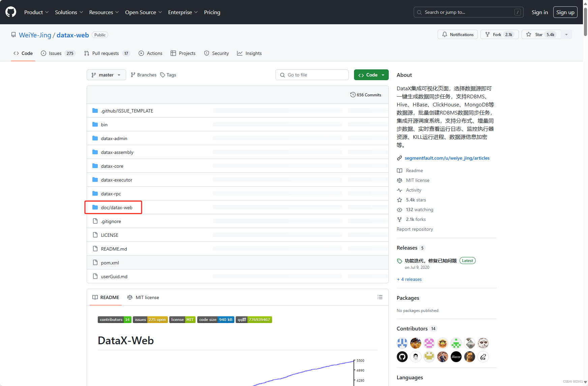This screenshot has height=386, width=588.
Task: Open the WeiYe-Jing owner profile
Action: 35,35
